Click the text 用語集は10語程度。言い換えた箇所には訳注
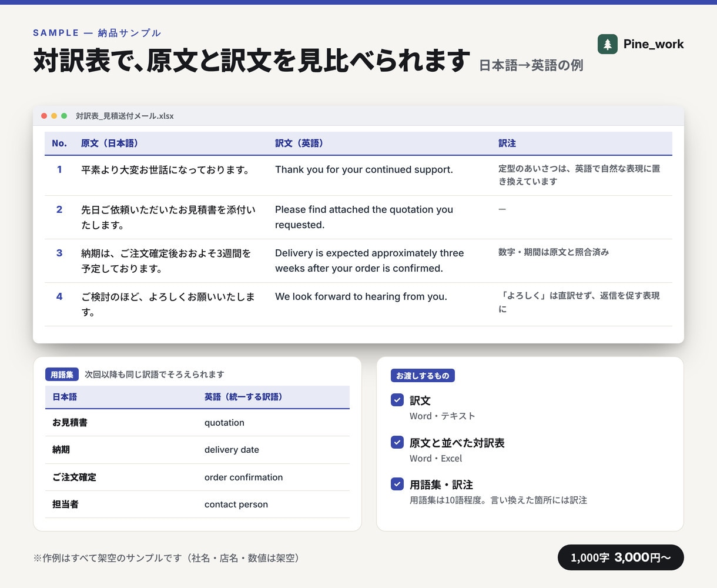 coord(498,500)
